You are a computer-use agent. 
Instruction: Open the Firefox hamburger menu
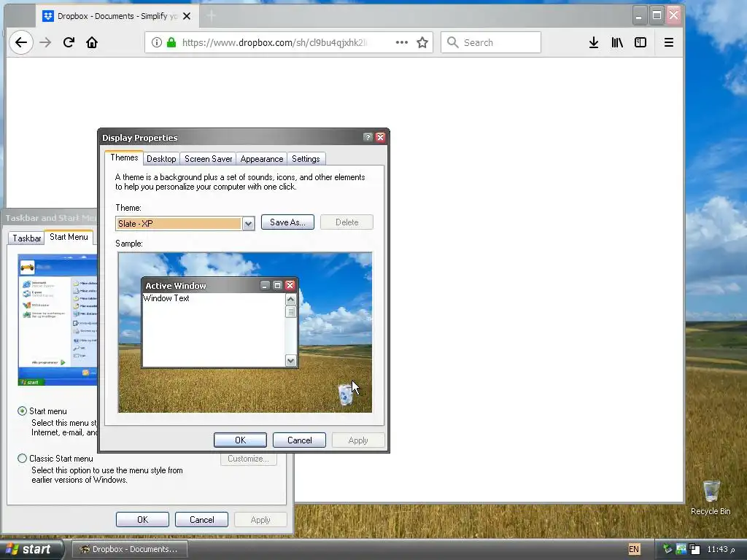(669, 42)
